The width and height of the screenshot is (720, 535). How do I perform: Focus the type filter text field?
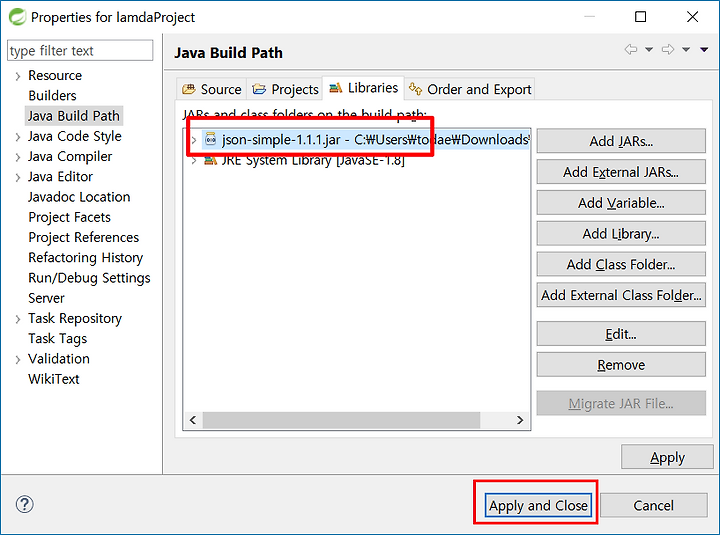[x=80, y=50]
